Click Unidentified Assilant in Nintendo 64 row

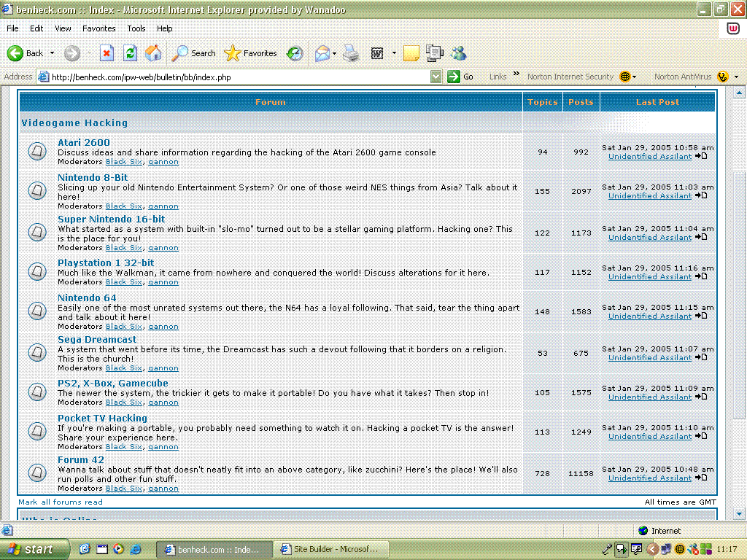click(x=650, y=316)
